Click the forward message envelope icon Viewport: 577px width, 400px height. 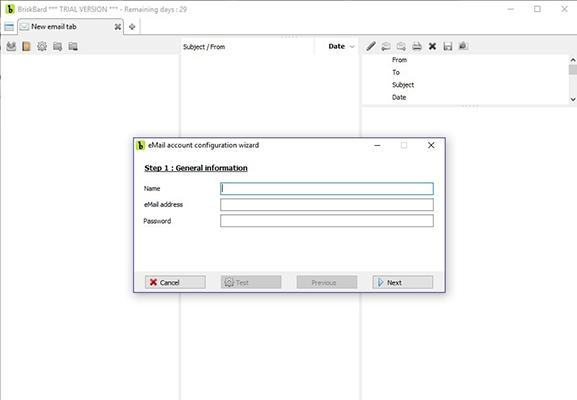tap(401, 46)
